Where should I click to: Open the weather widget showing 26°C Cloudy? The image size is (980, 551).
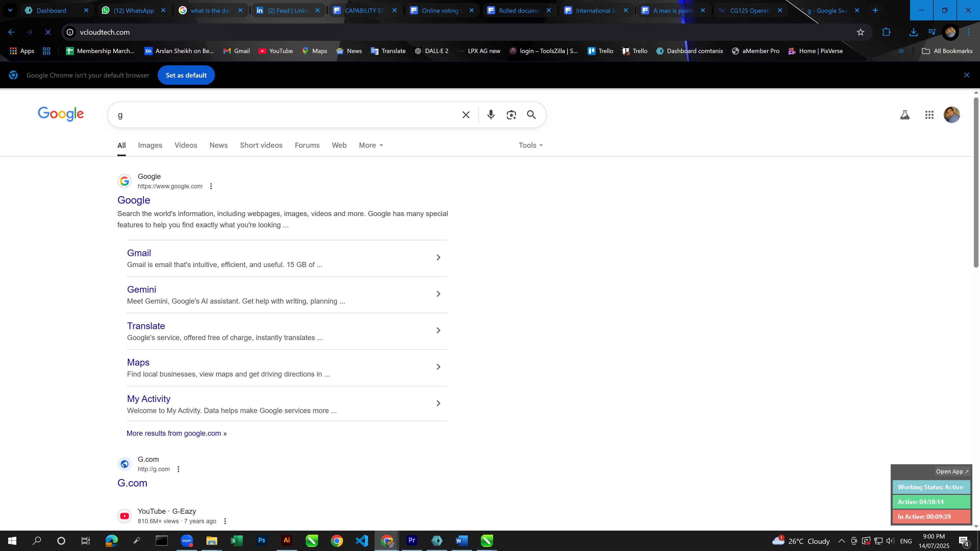click(801, 541)
